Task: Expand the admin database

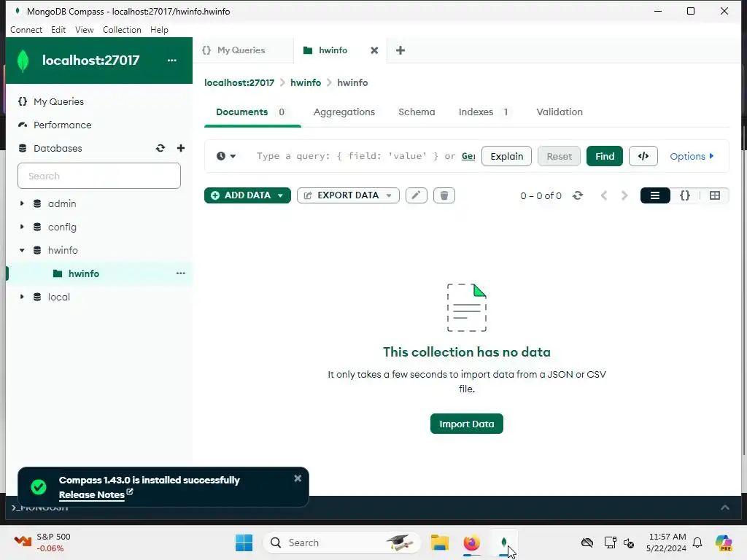Action: (x=22, y=203)
